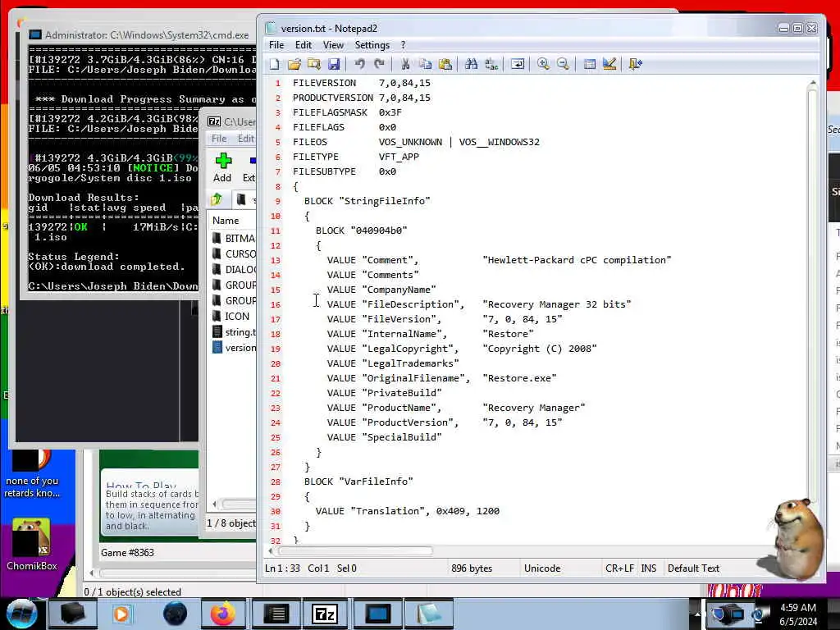Maximize the Notepad2 window

797,29
